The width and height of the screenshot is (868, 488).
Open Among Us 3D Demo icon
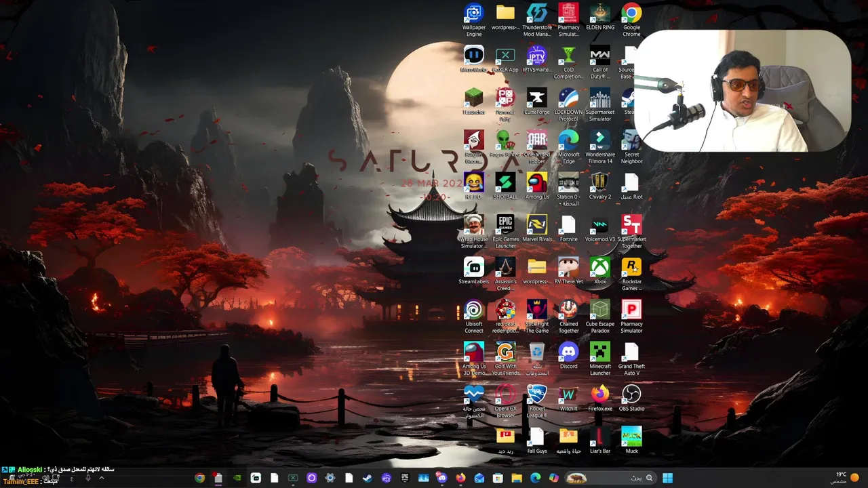pos(473,359)
